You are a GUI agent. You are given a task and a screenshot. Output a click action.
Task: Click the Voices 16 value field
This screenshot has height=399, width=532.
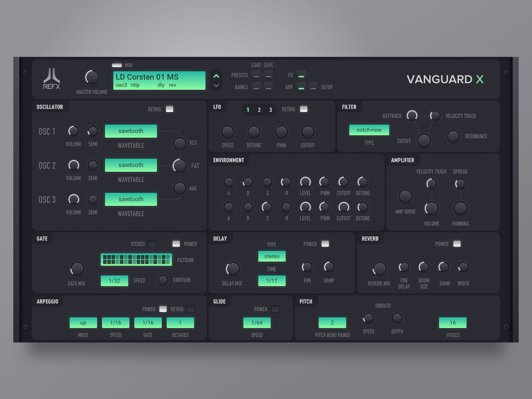click(x=453, y=323)
